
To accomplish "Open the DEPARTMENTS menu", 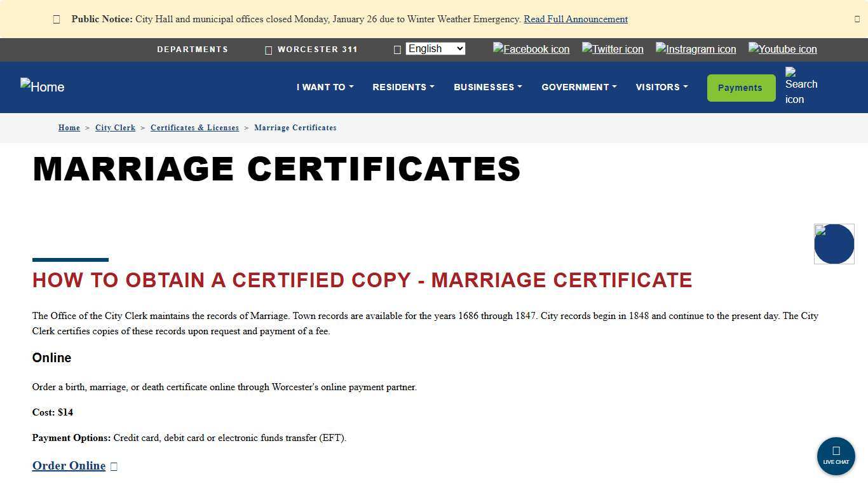I will (193, 49).
